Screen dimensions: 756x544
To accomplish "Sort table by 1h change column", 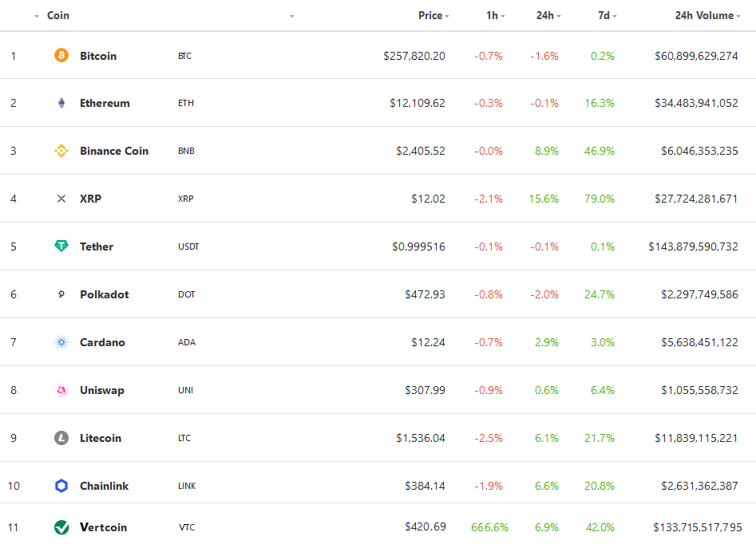I will point(495,15).
